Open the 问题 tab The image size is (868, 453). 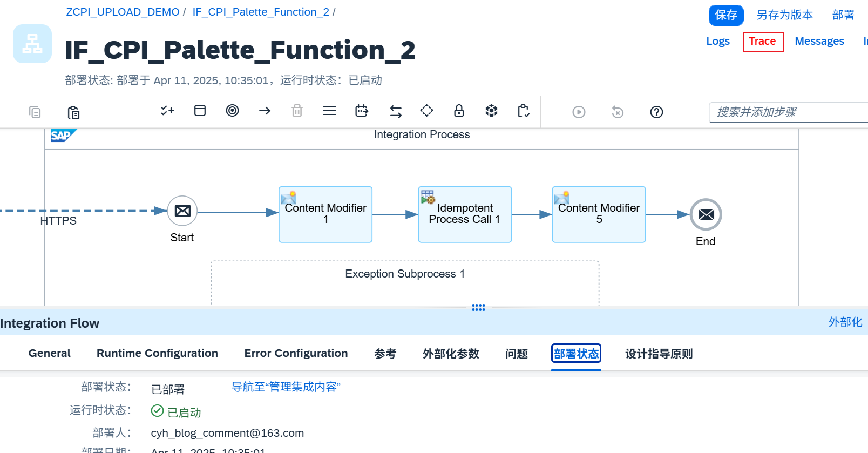(x=517, y=354)
